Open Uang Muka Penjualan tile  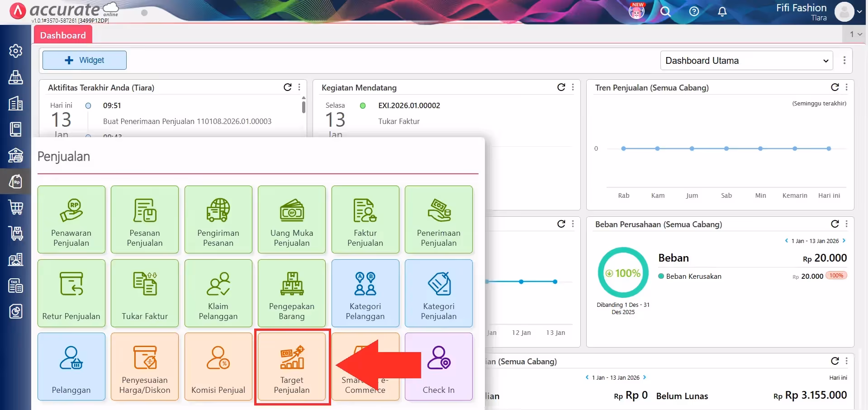click(x=292, y=219)
